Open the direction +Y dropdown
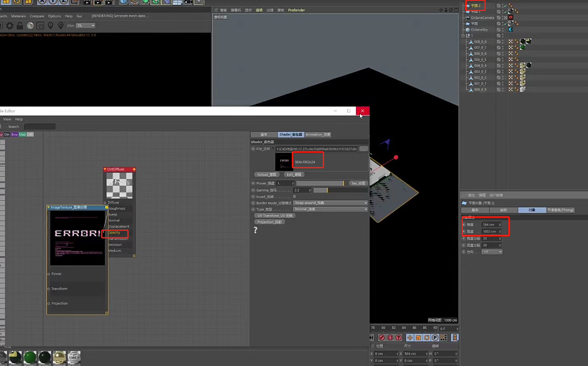Image resolution: width=588 pixels, height=366 pixels. [x=492, y=252]
